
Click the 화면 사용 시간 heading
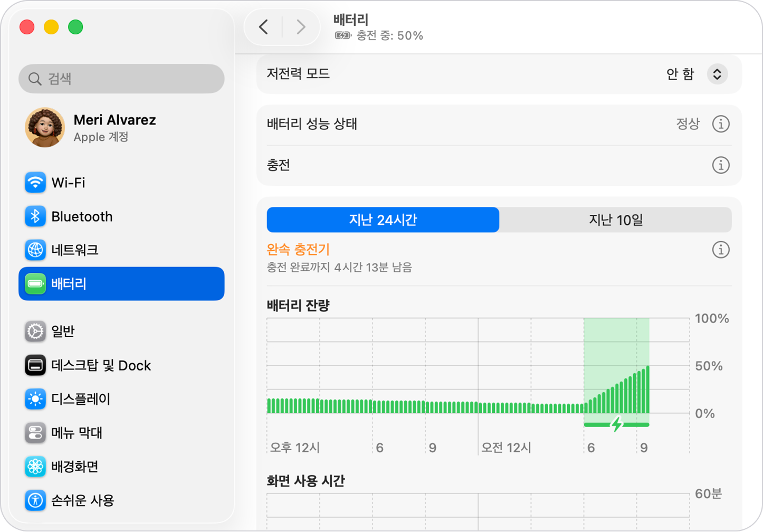(306, 481)
